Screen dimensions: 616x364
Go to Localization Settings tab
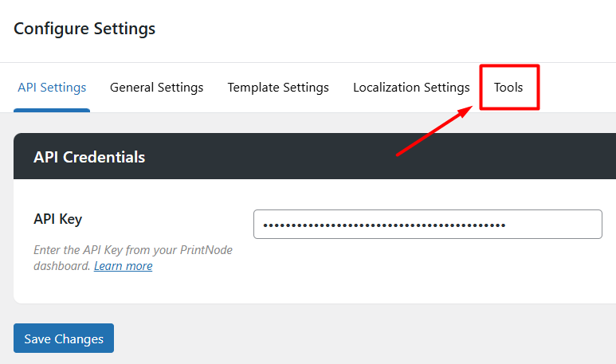tap(411, 87)
